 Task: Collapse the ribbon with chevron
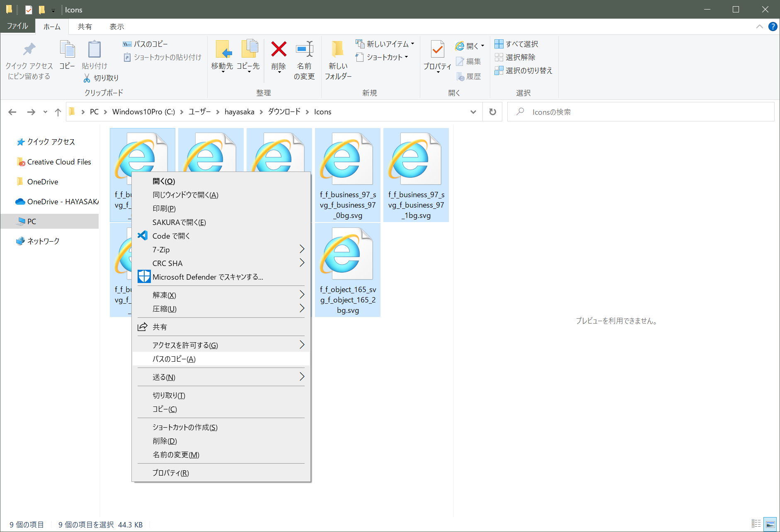click(x=759, y=27)
